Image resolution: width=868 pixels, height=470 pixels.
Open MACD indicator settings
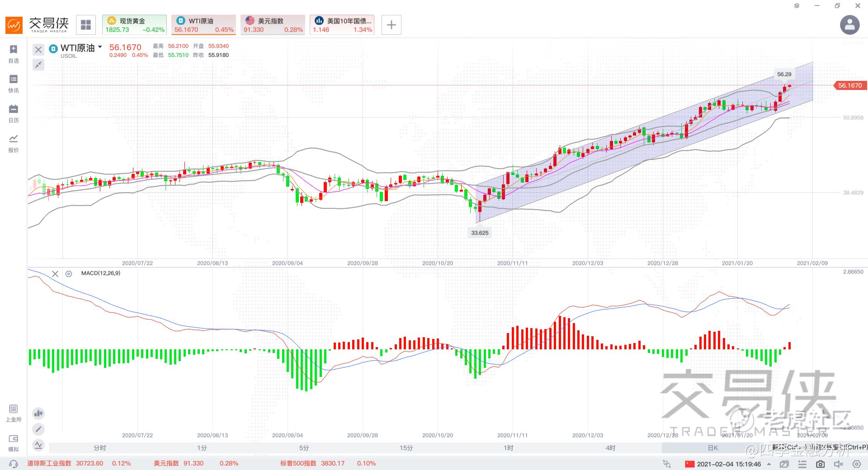[69, 273]
